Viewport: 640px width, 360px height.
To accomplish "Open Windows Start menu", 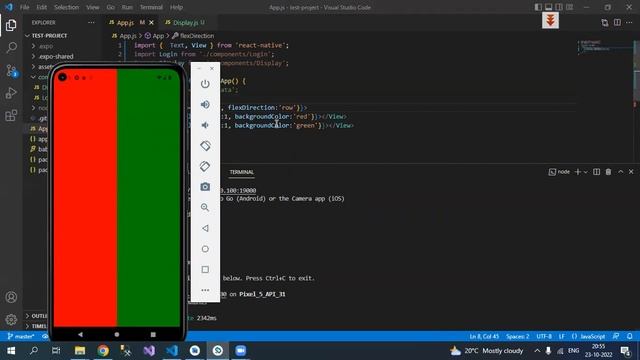I will point(11,351).
